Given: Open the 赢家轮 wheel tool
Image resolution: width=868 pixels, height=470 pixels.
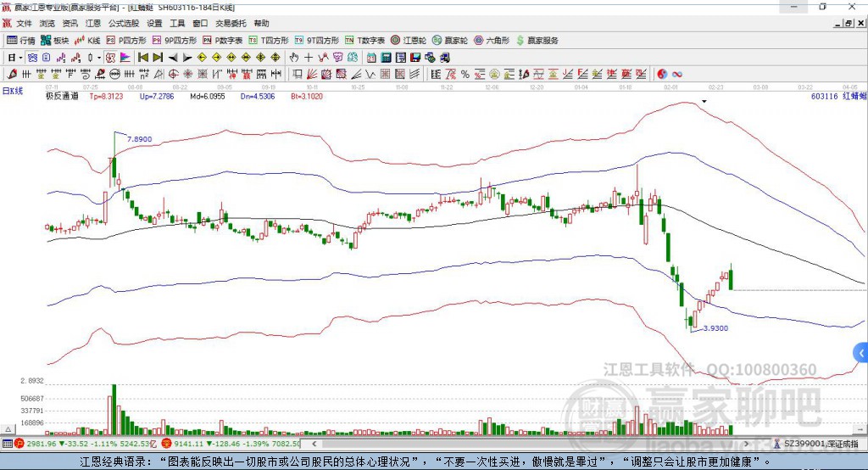Looking at the screenshot, I should pos(449,41).
